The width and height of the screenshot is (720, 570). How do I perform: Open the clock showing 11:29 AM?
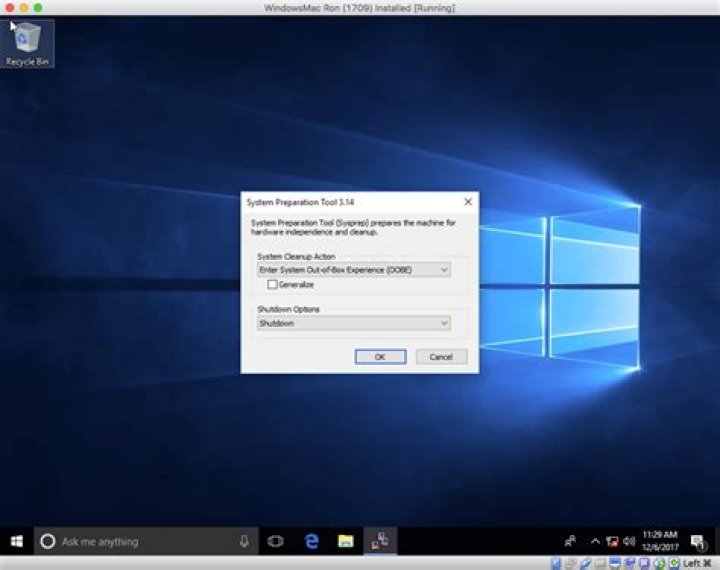(x=660, y=541)
